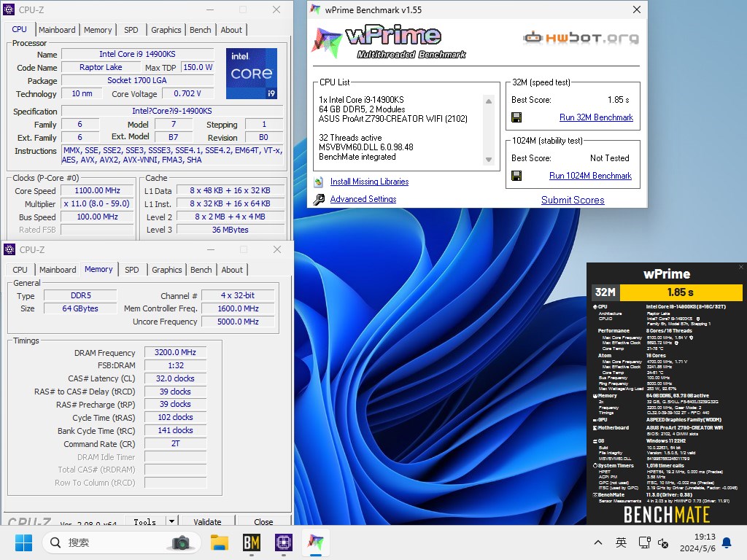Click the icon beside Install Missing Libraries
The width and height of the screenshot is (747, 560).
point(319,182)
